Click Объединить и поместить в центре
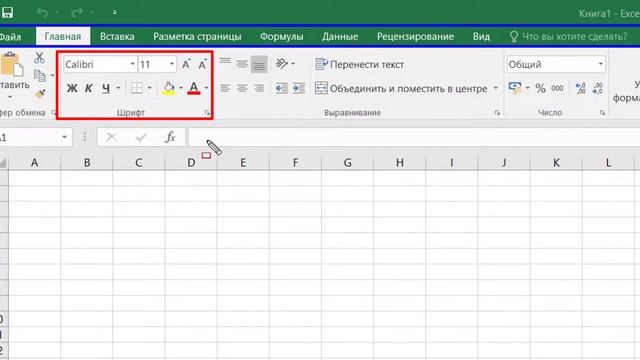 click(x=401, y=88)
